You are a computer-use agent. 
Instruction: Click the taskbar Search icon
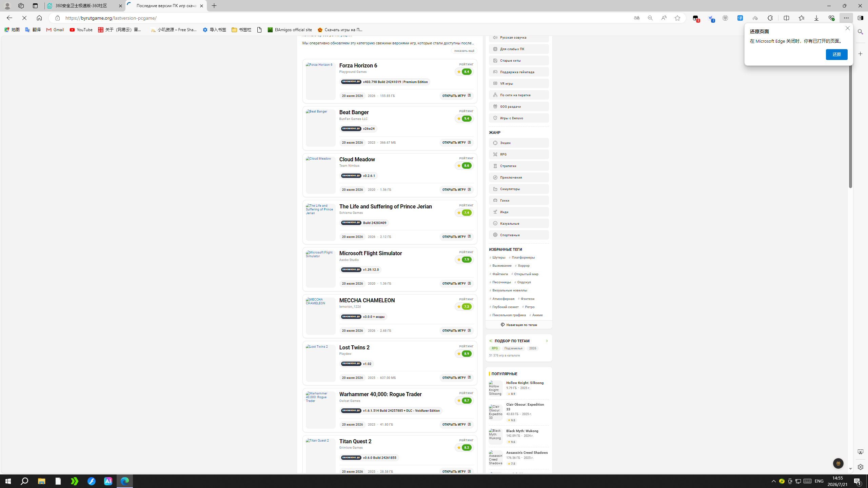24,481
